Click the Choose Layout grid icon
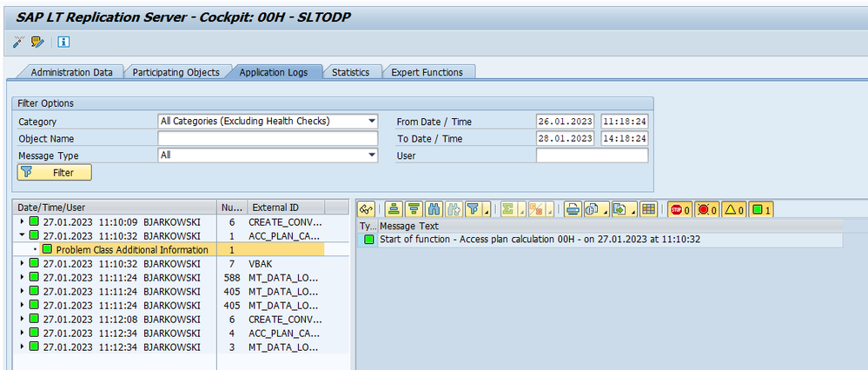 coord(649,209)
